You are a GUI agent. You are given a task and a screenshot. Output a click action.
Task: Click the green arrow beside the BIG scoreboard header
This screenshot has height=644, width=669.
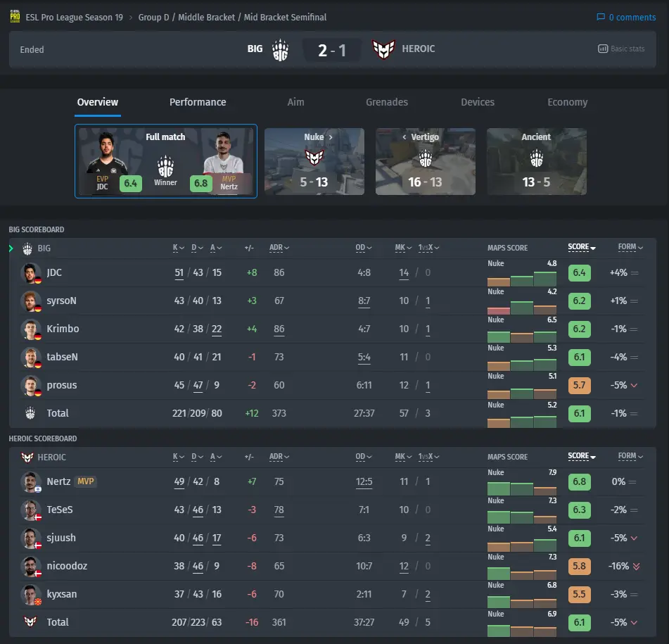click(x=11, y=248)
